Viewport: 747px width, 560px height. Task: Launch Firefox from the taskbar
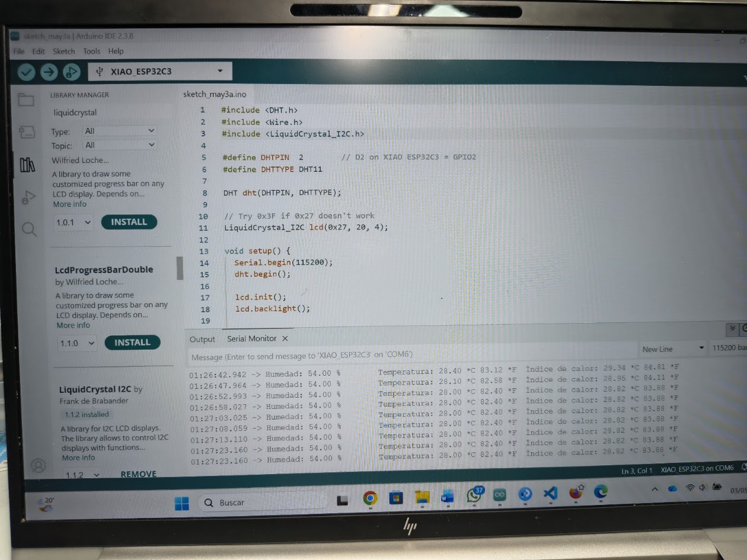[576, 492]
